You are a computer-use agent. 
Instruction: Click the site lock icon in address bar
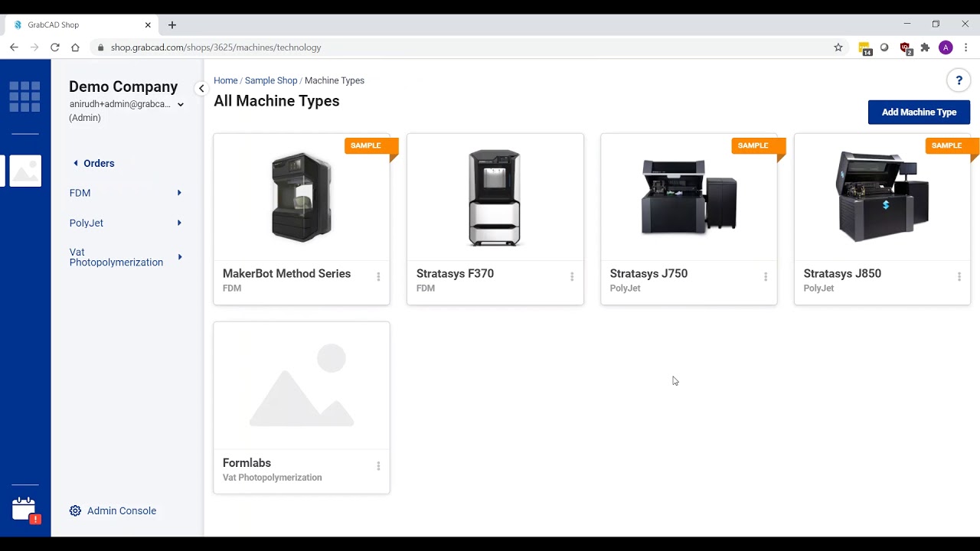click(100, 47)
